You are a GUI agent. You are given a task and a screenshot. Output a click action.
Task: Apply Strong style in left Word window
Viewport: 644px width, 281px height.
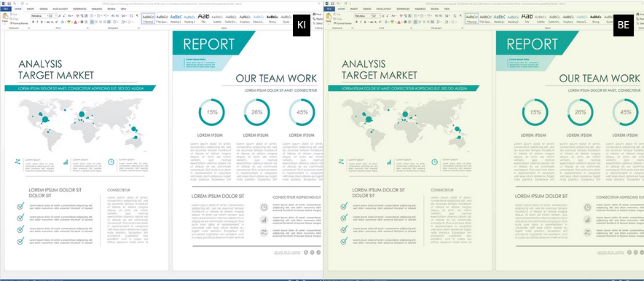pyautogui.click(x=272, y=19)
